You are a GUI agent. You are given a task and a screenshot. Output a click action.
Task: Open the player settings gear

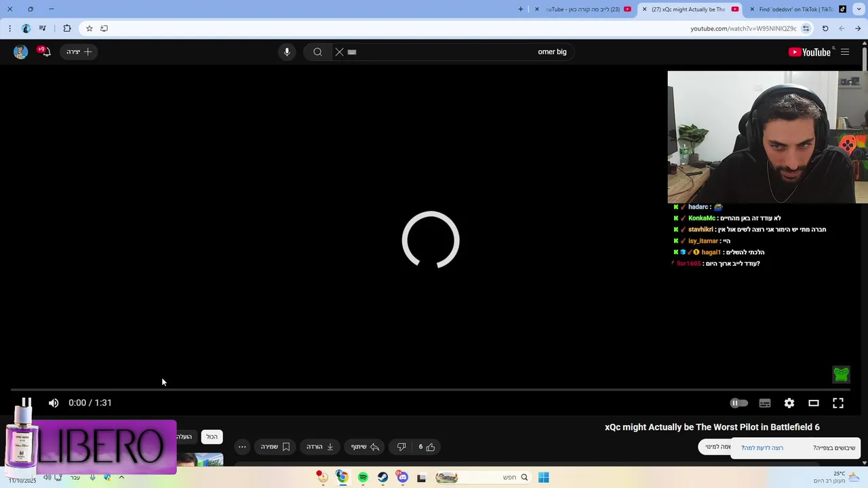789,403
